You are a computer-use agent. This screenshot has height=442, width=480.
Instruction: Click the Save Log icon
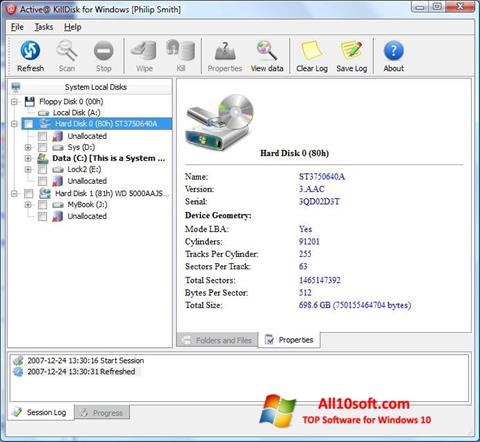pyautogui.click(x=351, y=51)
